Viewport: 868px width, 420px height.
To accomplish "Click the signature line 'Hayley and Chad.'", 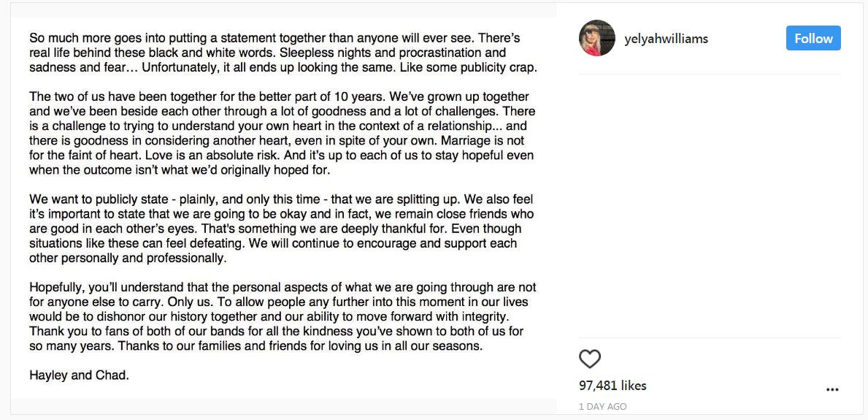I will point(79,375).
